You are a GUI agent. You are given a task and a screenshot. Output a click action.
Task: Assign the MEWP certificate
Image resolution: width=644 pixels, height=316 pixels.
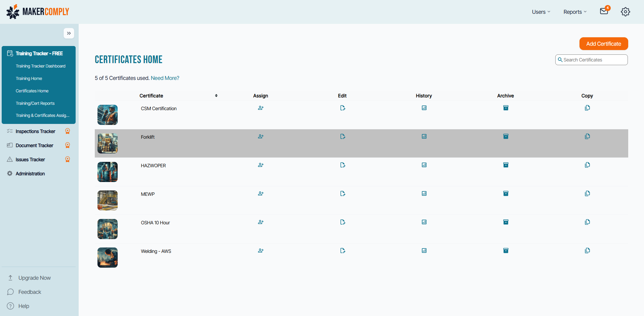click(x=260, y=193)
